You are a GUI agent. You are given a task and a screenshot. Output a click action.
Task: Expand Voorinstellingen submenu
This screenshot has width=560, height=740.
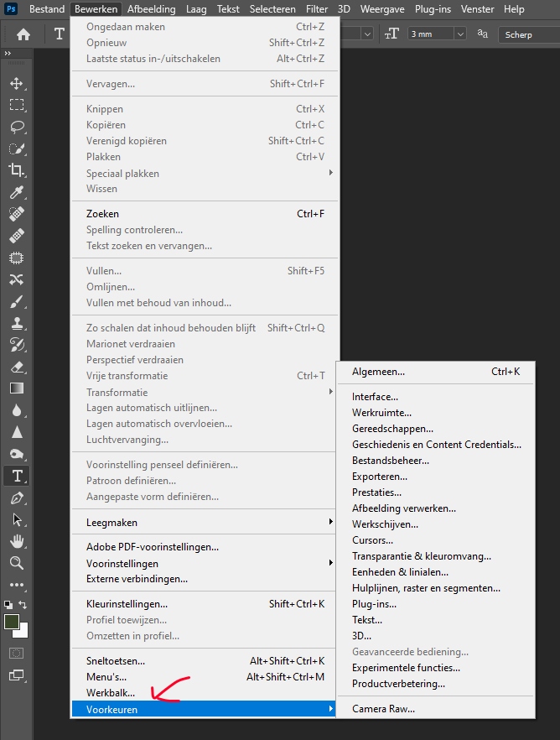[204, 563]
